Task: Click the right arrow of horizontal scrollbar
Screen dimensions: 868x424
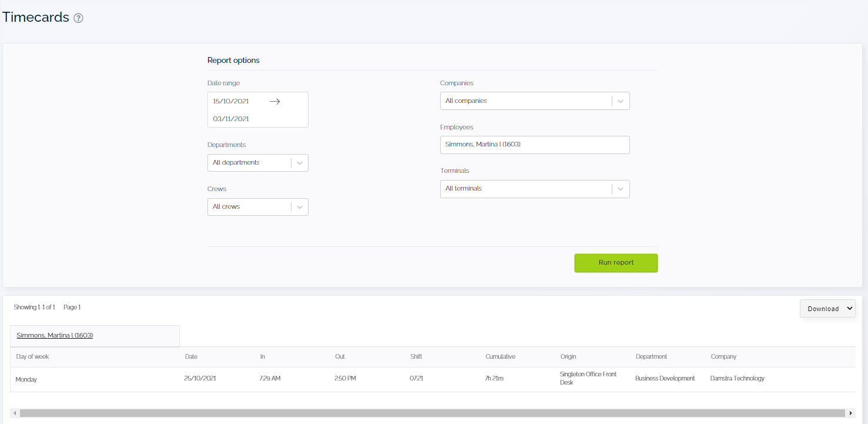Action: (x=850, y=413)
